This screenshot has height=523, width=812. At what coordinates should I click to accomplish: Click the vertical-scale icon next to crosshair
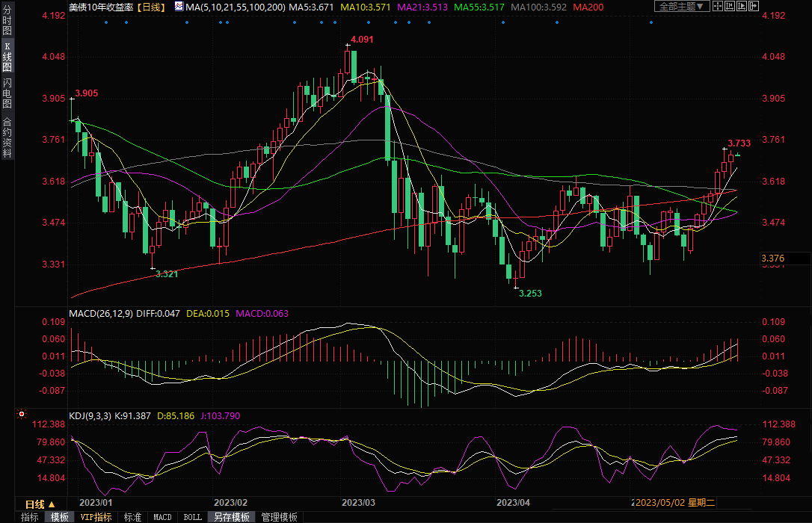pos(731,6)
